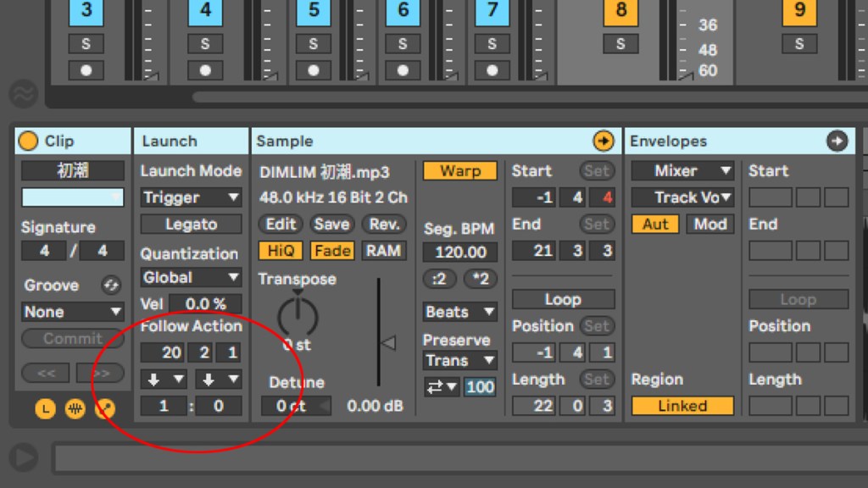Viewport: 868px width, 488px height.
Task: Show or hide the Launch box (L icon)
Action: (x=45, y=409)
